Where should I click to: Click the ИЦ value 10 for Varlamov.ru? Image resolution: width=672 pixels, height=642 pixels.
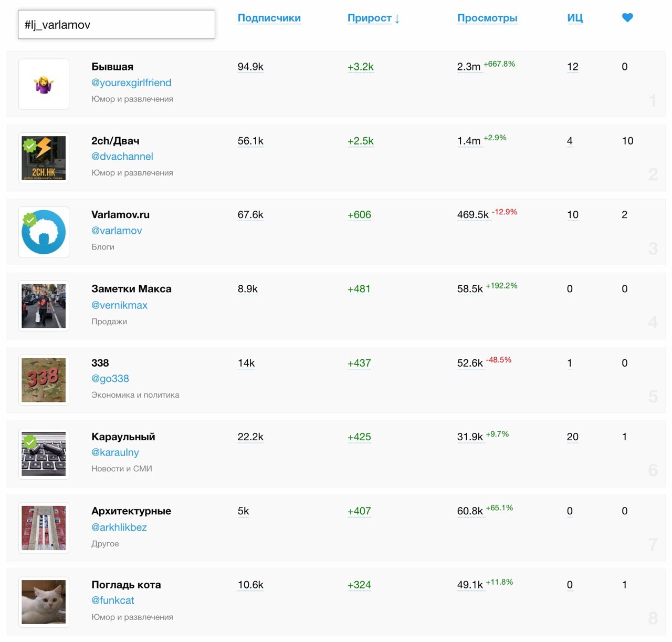pyautogui.click(x=573, y=214)
